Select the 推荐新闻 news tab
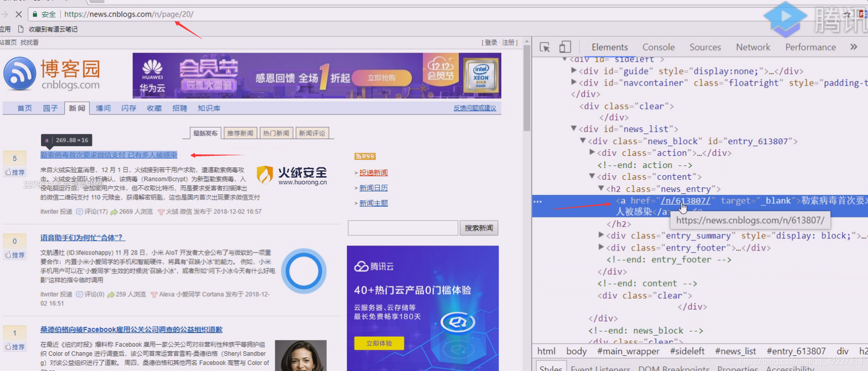The width and height of the screenshot is (868, 371). pyautogui.click(x=240, y=133)
